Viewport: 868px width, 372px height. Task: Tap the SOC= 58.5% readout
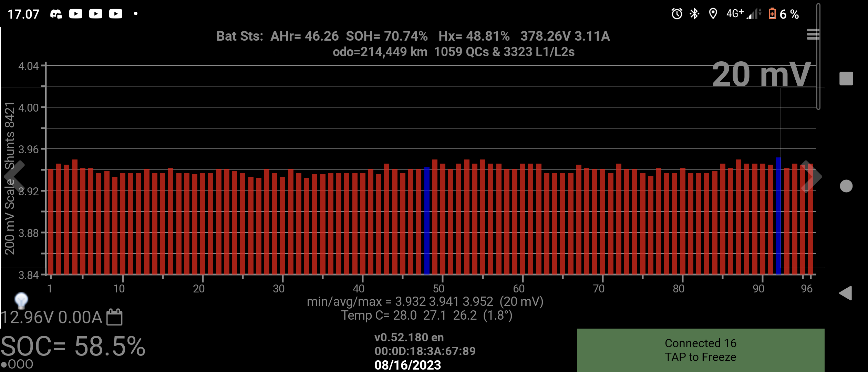click(x=73, y=346)
